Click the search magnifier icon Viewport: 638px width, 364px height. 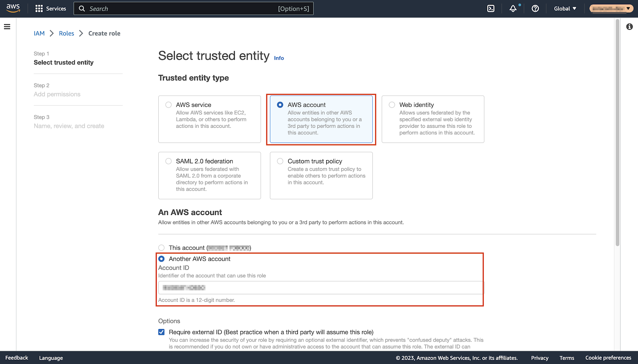[x=82, y=9]
